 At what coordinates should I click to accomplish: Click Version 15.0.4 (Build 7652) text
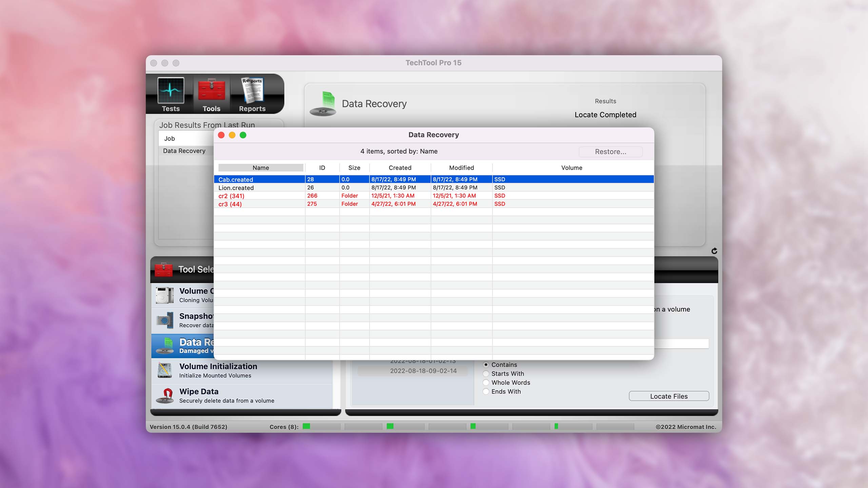[x=189, y=427]
